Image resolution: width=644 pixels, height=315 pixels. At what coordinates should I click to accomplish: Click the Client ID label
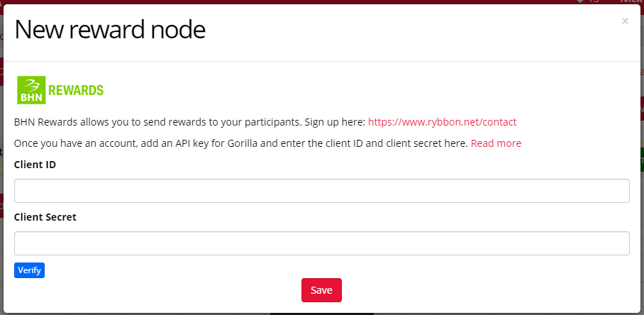[x=35, y=165]
